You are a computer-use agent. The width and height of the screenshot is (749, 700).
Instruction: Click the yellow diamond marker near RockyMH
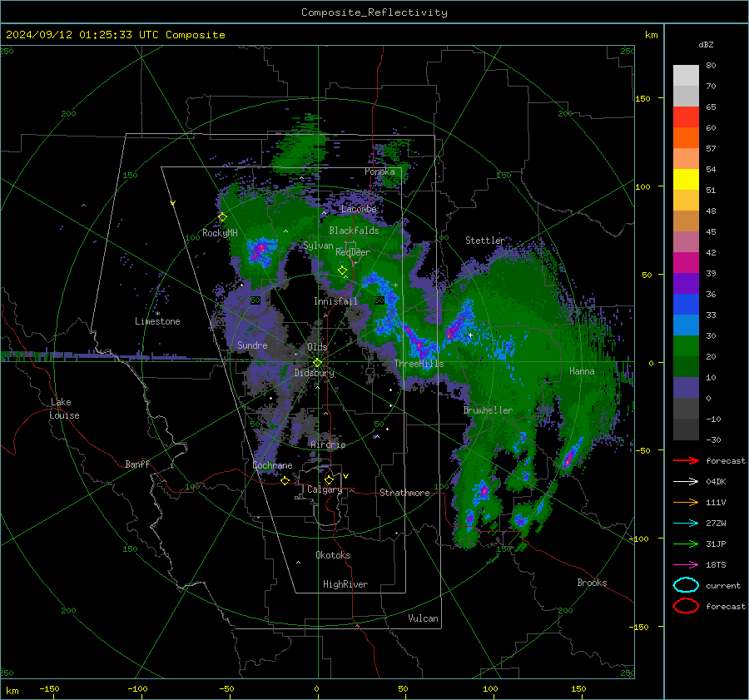coord(222,217)
